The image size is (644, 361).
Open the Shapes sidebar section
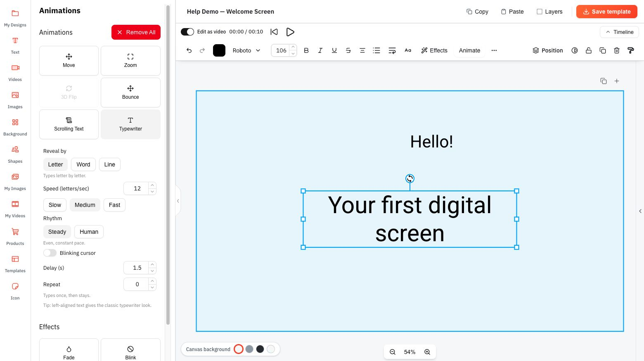(15, 155)
